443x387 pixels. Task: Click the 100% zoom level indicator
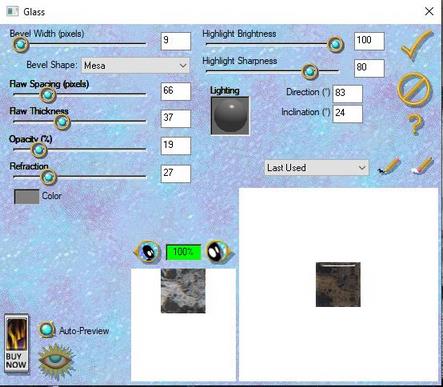pos(183,252)
